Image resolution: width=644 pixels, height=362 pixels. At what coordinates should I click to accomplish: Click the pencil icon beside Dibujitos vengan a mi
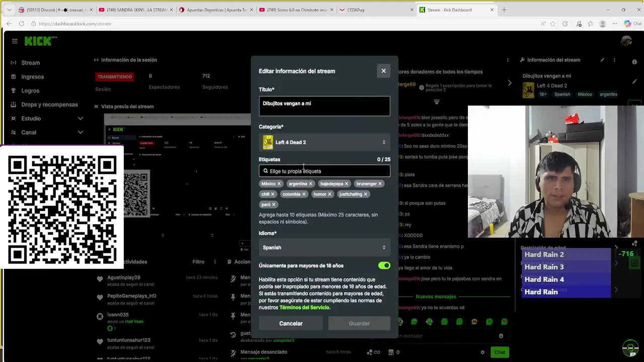634,81
